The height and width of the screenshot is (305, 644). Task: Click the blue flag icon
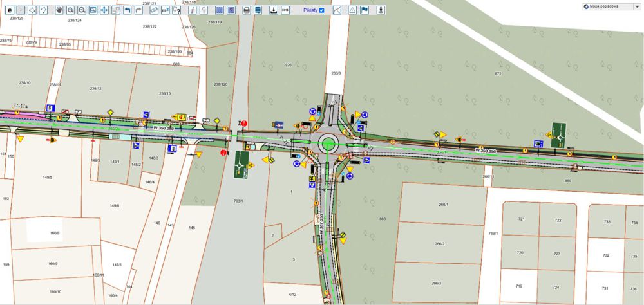point(365,10)
